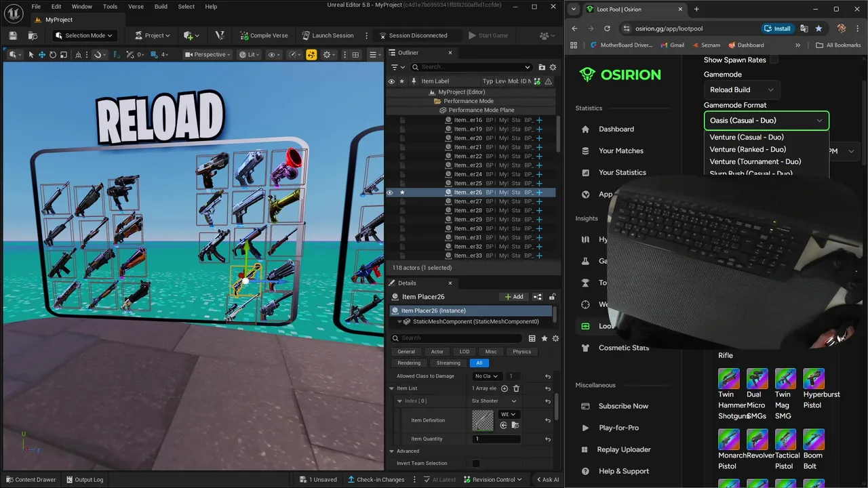Select the rotate tool in the viewport toolbar

[53, 54]
